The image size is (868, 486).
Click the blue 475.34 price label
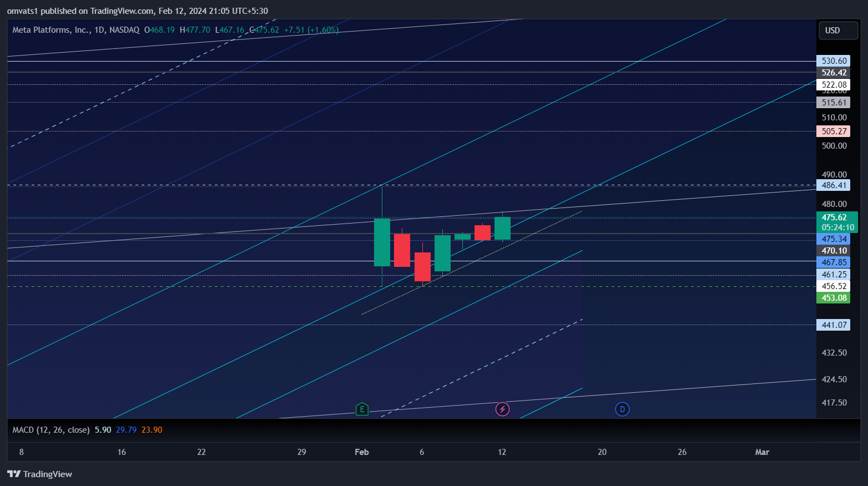coord(834,239)
